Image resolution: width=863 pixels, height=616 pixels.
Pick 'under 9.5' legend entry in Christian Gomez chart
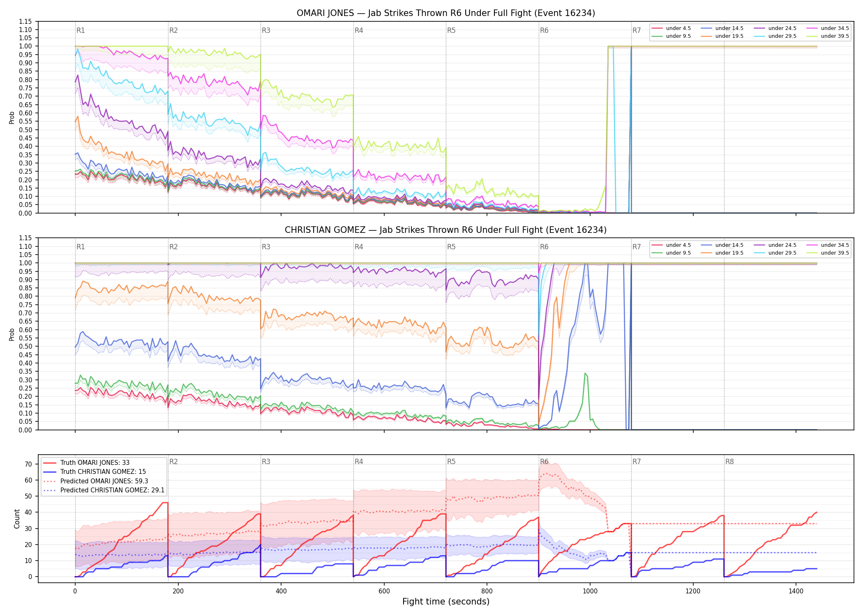tap(671, 253)
